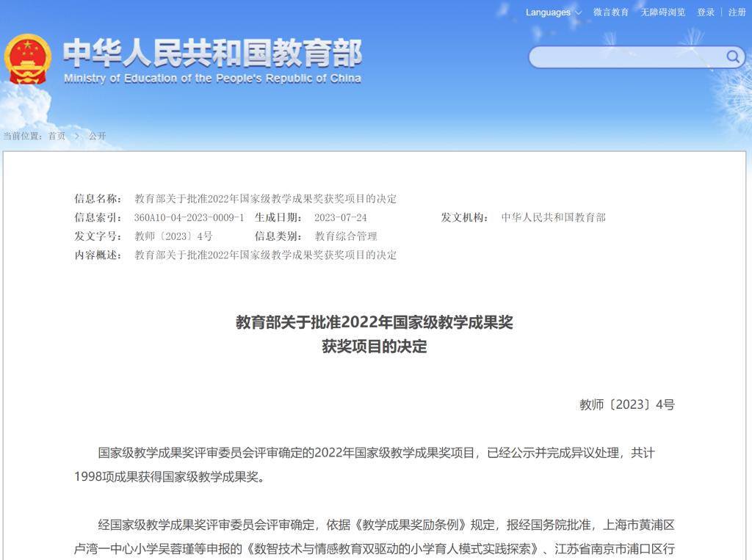Screen dimensions: 752x560
Task: Click the 当前位置 breadcrumb label
Action: [x=23, y=137]
